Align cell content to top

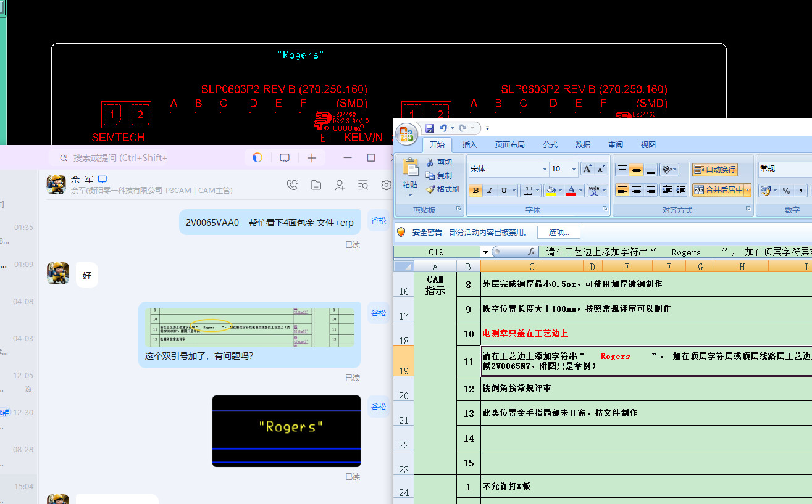(622, 169)
